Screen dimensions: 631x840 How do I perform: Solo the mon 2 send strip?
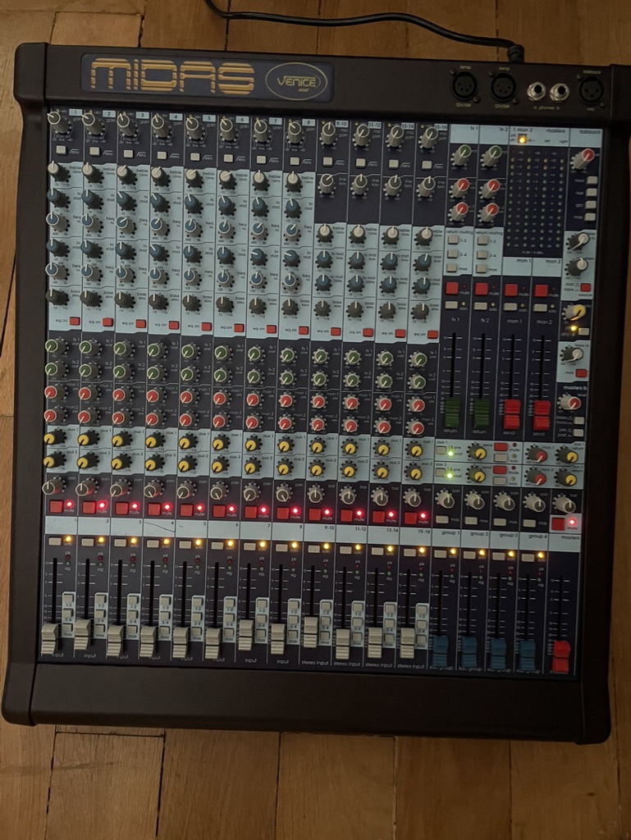tap(540, 308)
